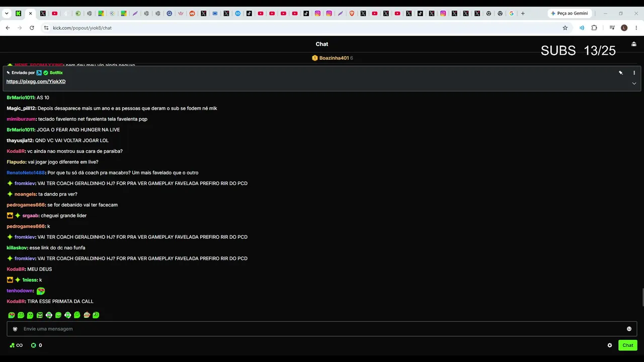Image resolution: width=644 pixels, height=362 pixels.
Task: Open the pixgg.com/YiokXD link
Action: point(36,81)
